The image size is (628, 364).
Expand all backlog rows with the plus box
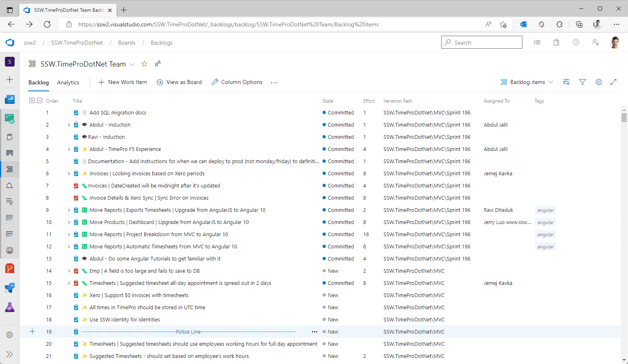pos(32,101)
